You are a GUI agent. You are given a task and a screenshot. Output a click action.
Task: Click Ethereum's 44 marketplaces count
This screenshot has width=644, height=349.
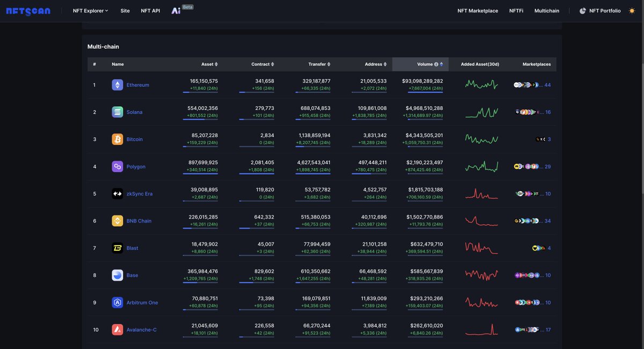(x=547, y=85)
